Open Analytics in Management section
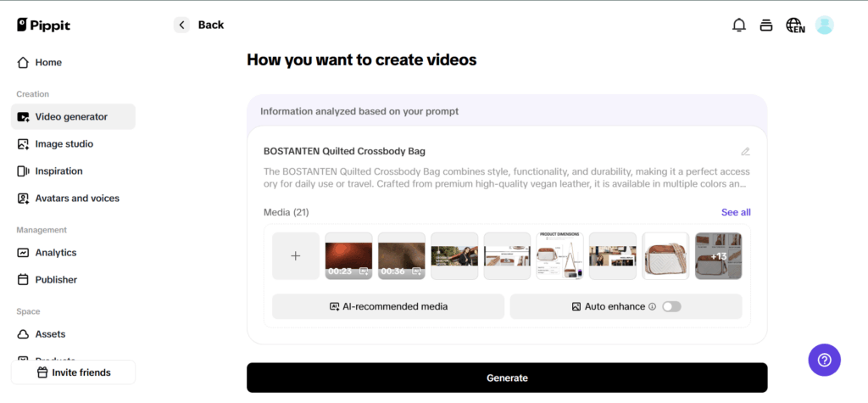 tap(55, 253)
